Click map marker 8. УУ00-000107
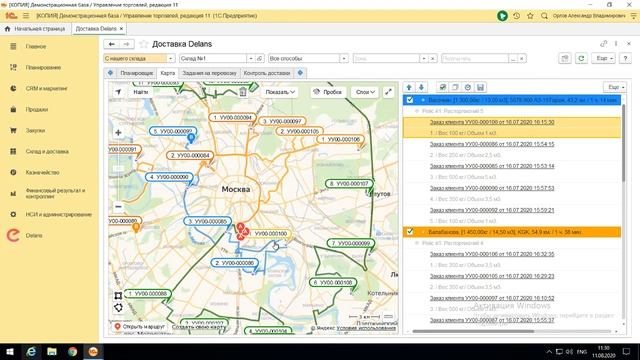 coord(349,184)
